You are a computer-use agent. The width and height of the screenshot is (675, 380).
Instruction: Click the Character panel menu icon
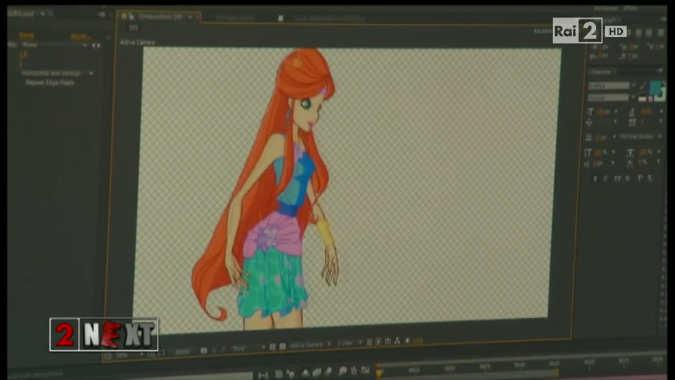(660, 71)
